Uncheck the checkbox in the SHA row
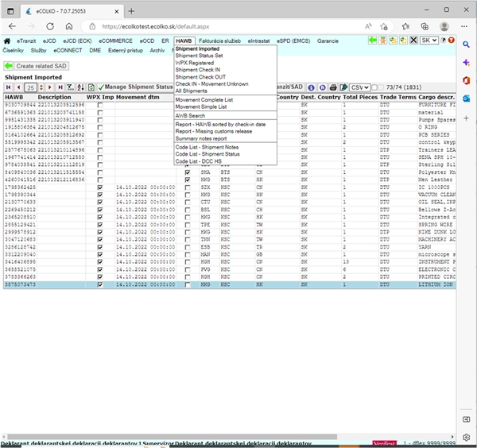This screenshot has width=477, height=448. click(x=188, y=172)
